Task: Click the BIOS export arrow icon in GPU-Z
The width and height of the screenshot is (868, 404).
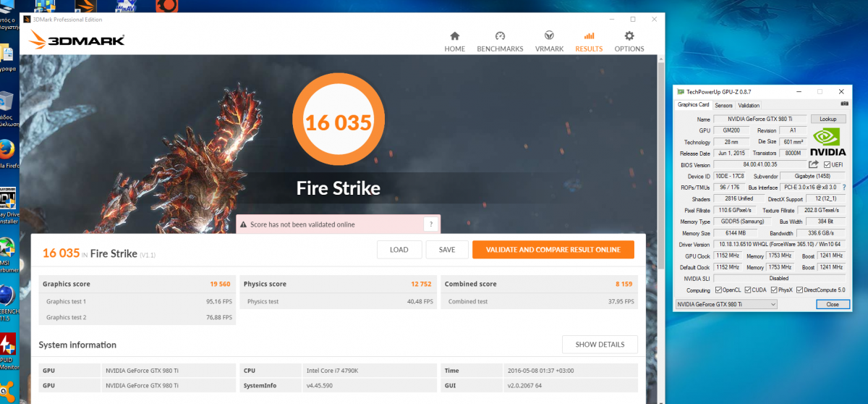Action: [813, 164]
